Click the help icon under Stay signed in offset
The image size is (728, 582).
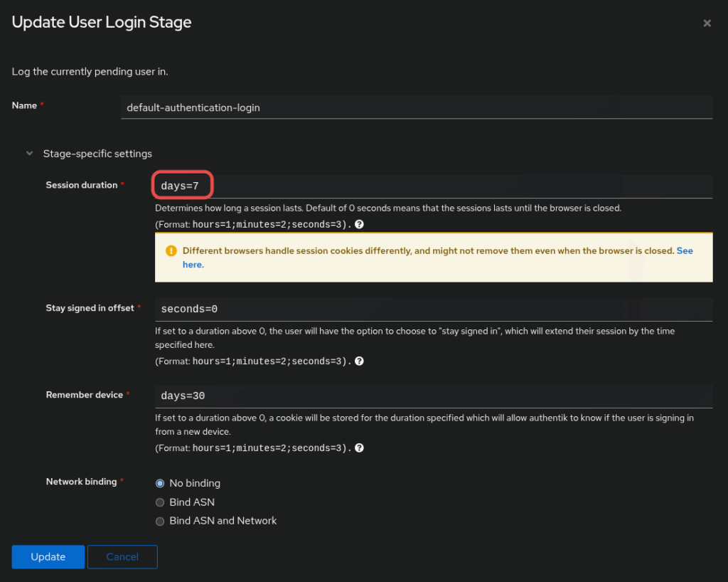(360, 361)
